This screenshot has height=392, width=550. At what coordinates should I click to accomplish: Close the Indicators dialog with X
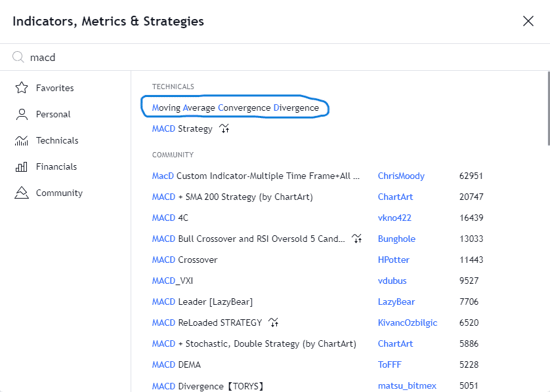(528, 21)
